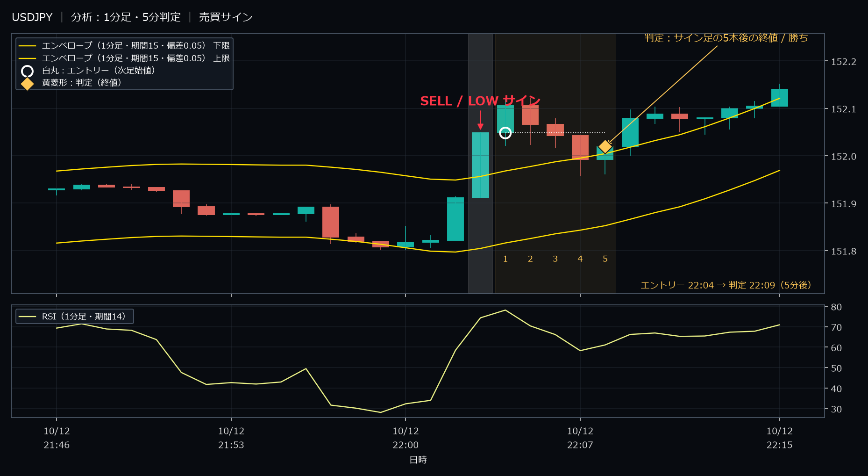The image size is (868, 476).
Task: Click the "日時" x-axis title
Action: 418,460
